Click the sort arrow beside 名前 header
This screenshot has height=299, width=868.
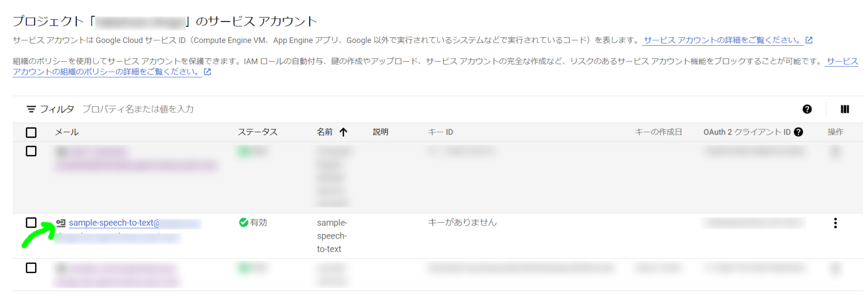point(343,132)
